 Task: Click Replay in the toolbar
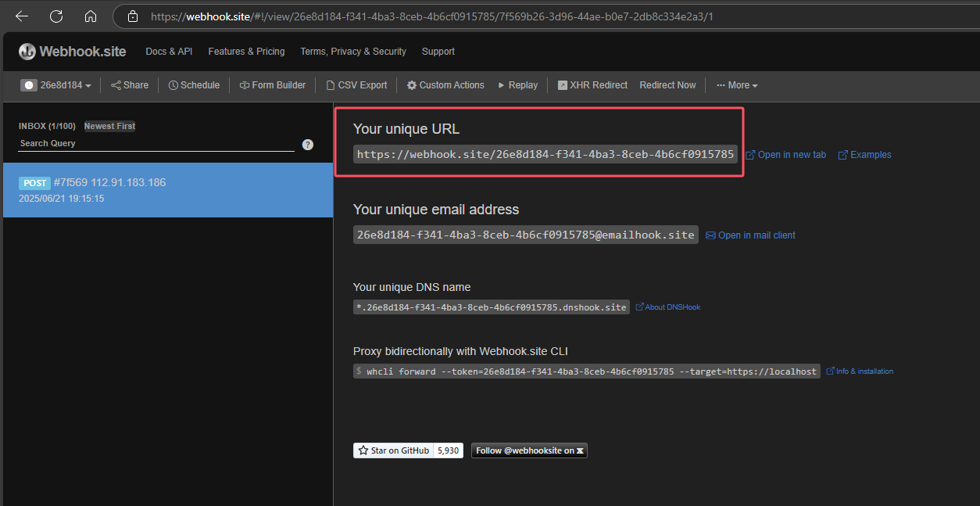517,85
